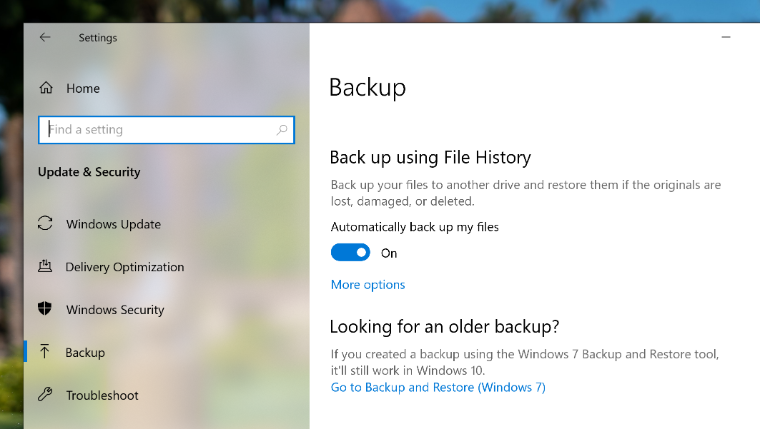
Task: Click the search magnifier icon
Action: tap(282, 130)
